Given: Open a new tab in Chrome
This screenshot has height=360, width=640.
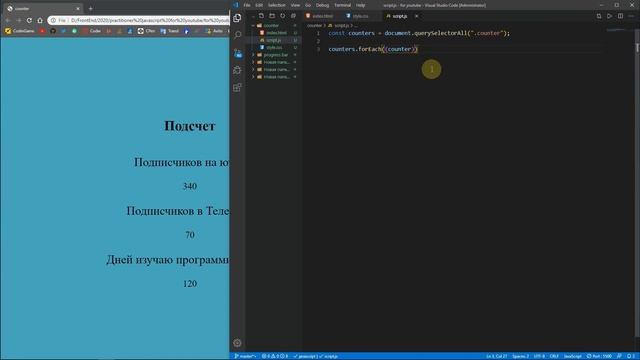Looking at the screenshot, I should 91,8.
